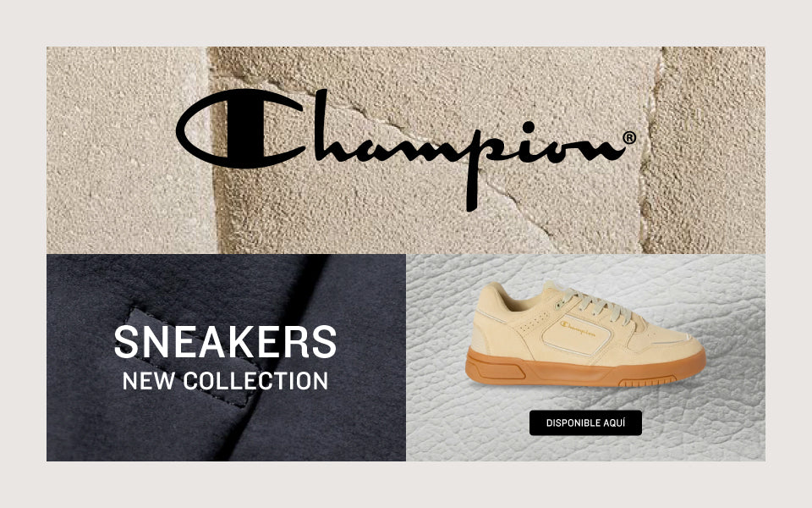Click the NEW COLLECTION subtitle
This screenshot has width=812, height=508.
[225, 381]
